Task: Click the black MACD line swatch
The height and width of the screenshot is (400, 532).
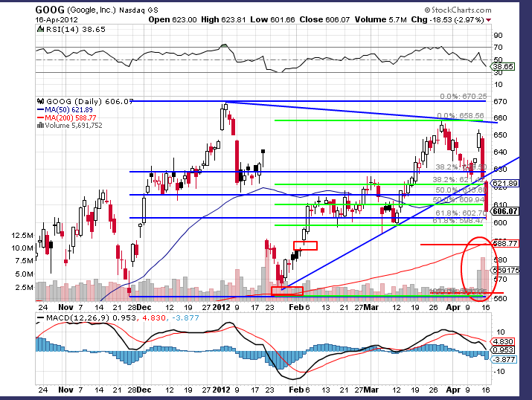Action: click(x=40, y=318)
